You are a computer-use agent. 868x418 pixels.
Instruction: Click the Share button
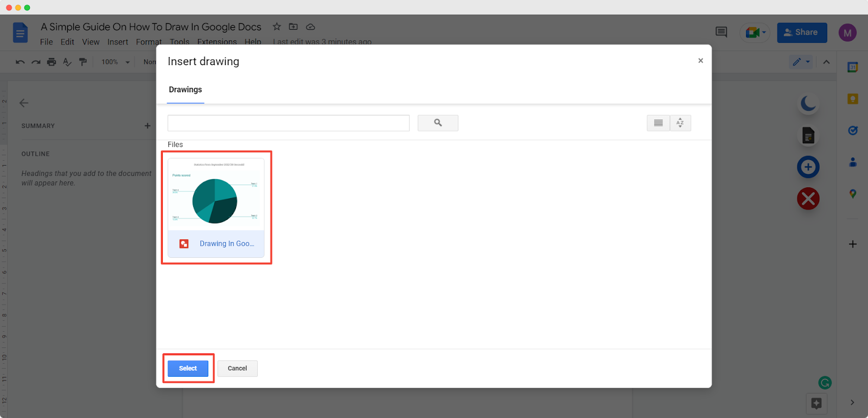pyautogui.click(x=802, y=33)
